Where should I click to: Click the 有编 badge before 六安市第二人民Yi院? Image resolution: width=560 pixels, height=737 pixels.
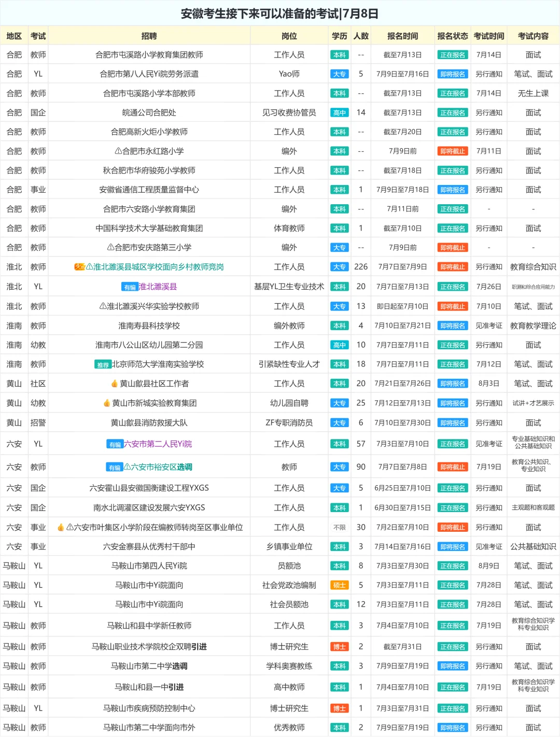pyautogui.click(x=115, y=444)
